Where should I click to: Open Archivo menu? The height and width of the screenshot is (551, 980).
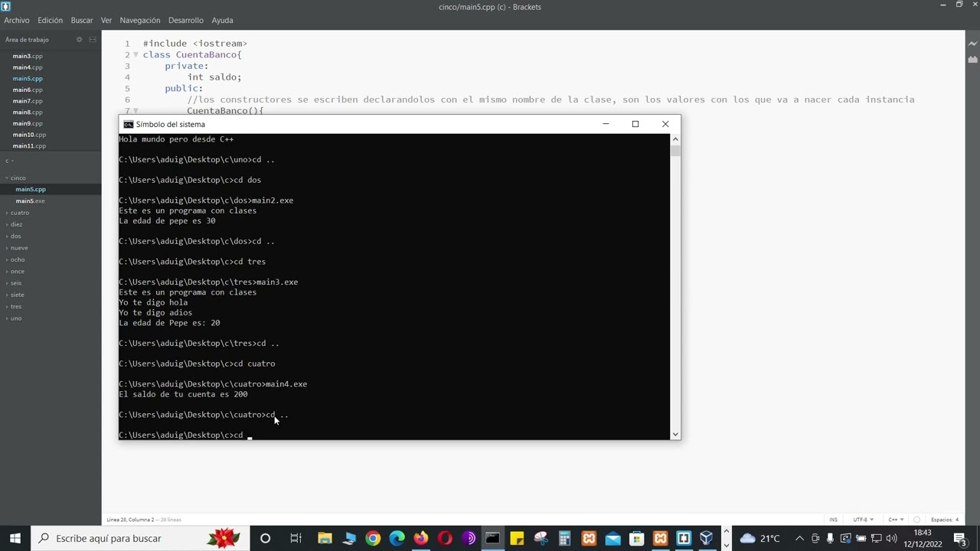pos(17,20)
